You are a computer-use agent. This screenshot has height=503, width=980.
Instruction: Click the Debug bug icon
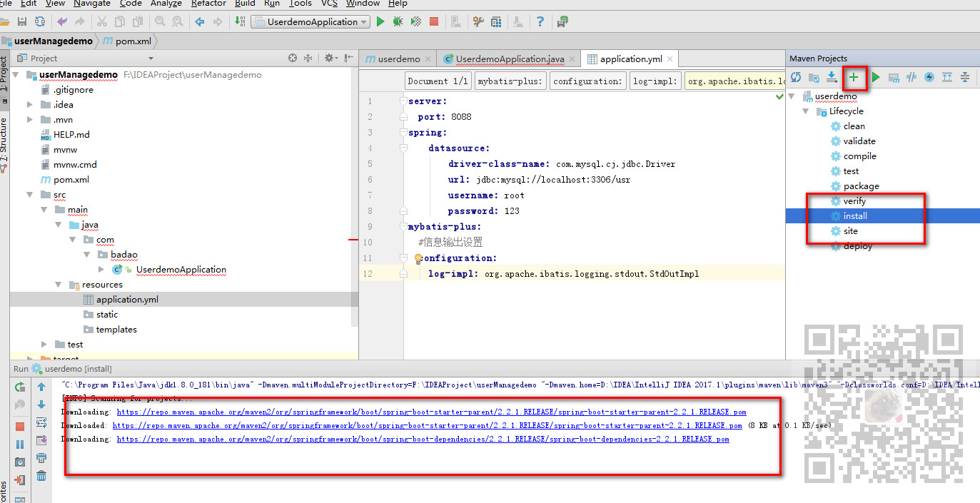(398, 21)
